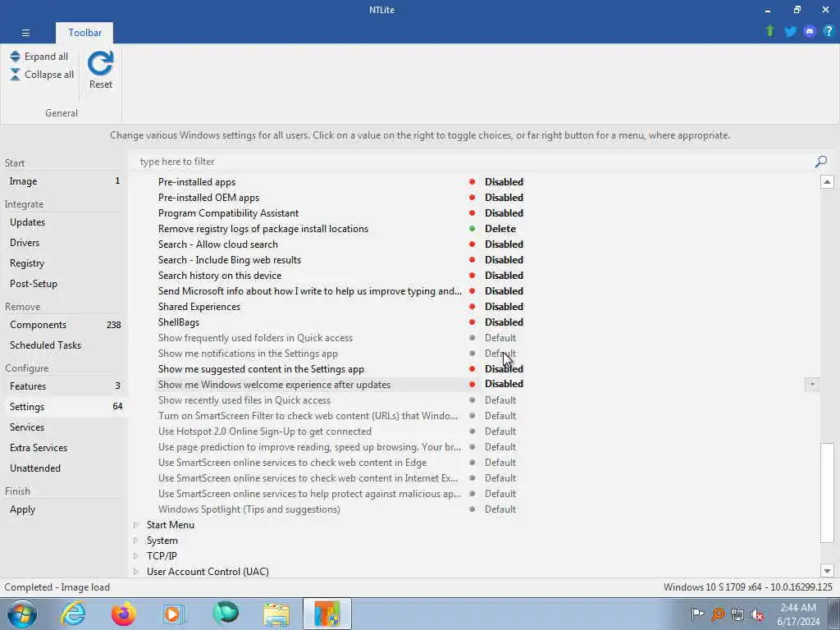Image resolution: width=840 pixels, height=630 pixels.
Task: Open the Registry page in the sidebar
Action: pos(64,263)
